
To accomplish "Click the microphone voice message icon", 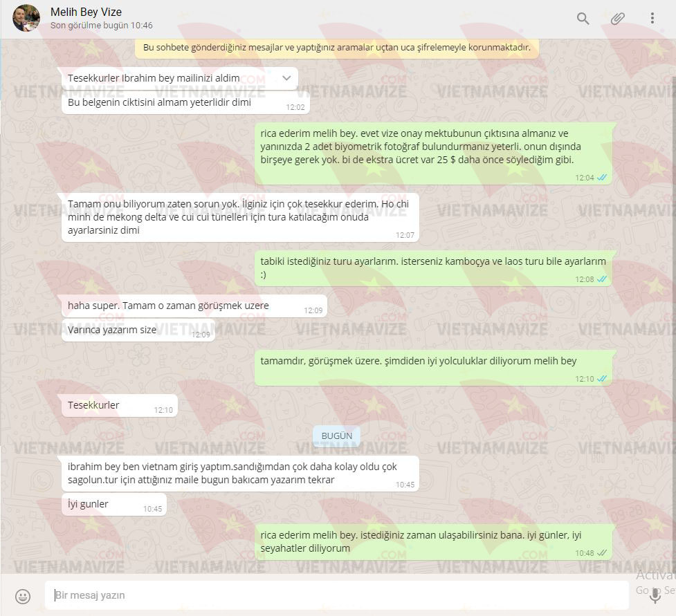I will coord(655,595).
